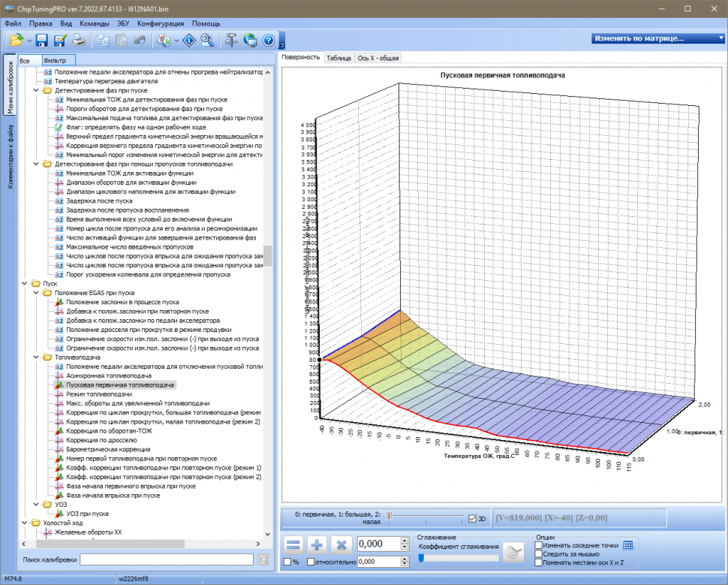This screenshot has height=585, width=728.
Task: Check the 'относительно' checkbox
Action: tap(310, 561)
